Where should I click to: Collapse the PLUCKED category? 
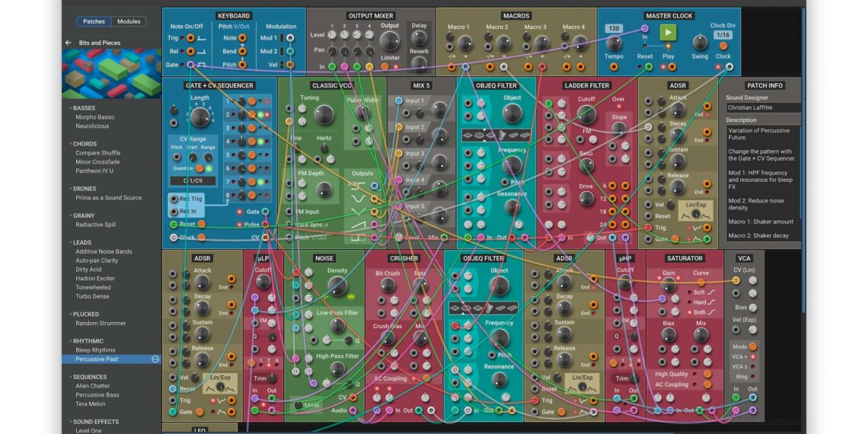click(x=70, y=314)
